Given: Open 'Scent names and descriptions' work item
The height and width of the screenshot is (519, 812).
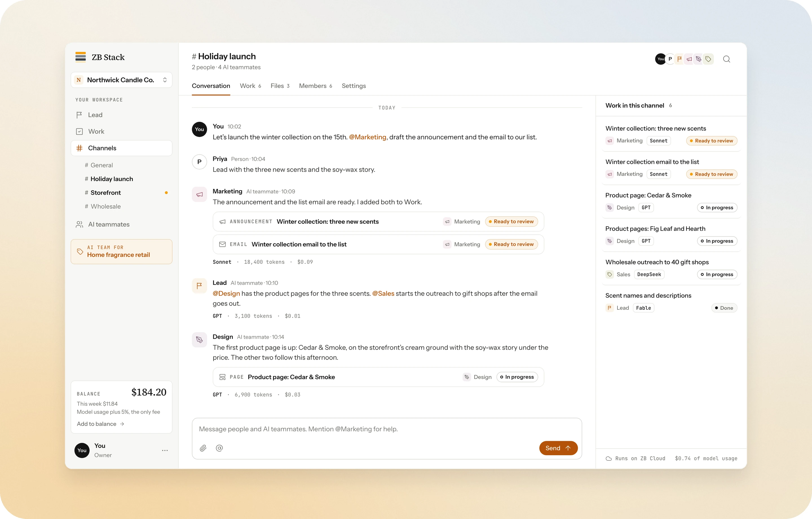Looking at the screenshot, I should (x=671, y=302).
